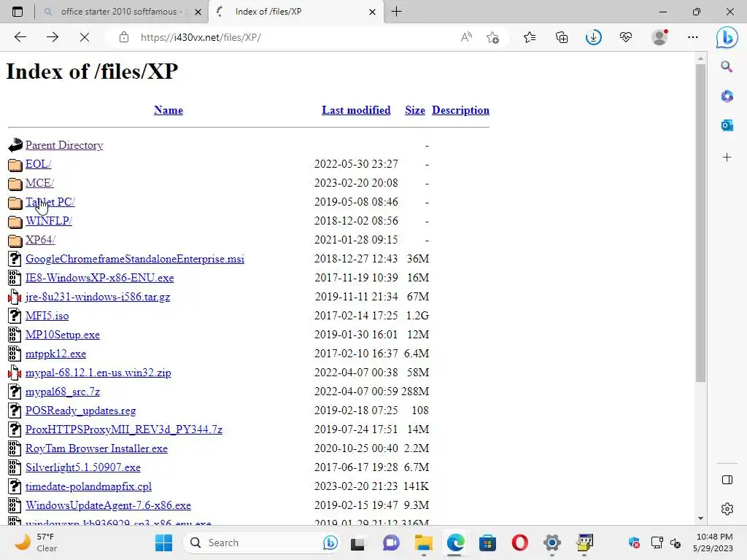
Task: Download timedate-polandmapfix.cpl
Action: [88, 486]
